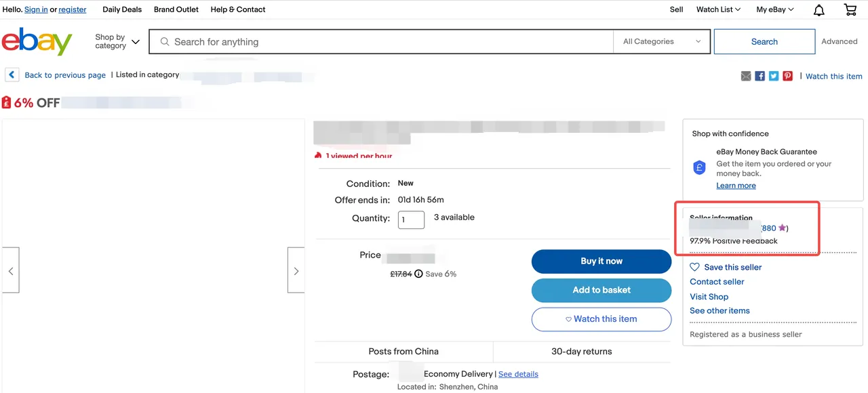Share the listing on Pinterest

(787, 76)
